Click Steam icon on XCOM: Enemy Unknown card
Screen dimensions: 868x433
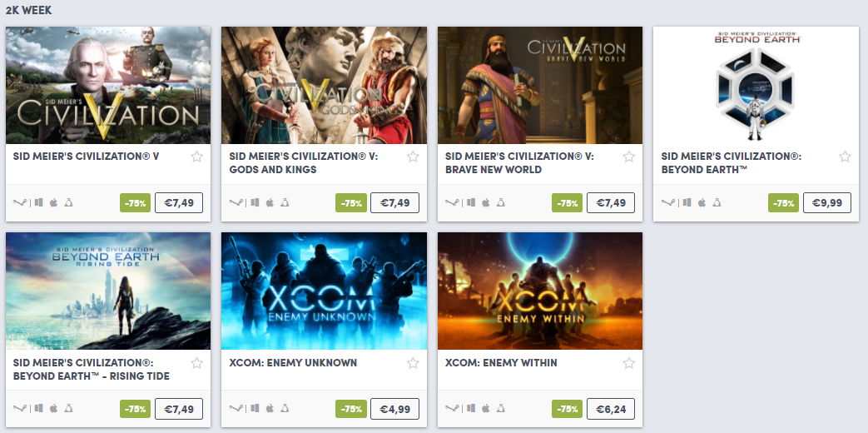pos(236,409)
